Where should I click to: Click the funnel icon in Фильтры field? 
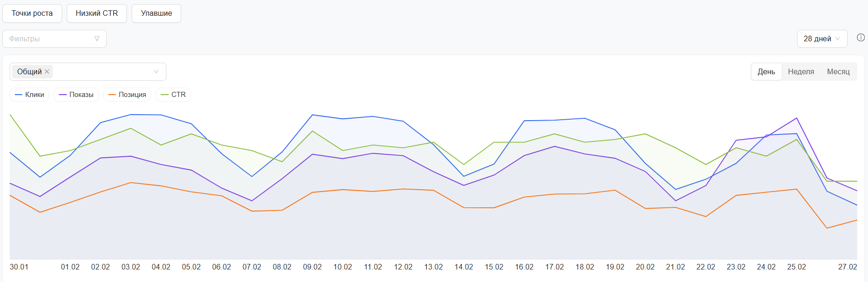(x=97, y=39)
